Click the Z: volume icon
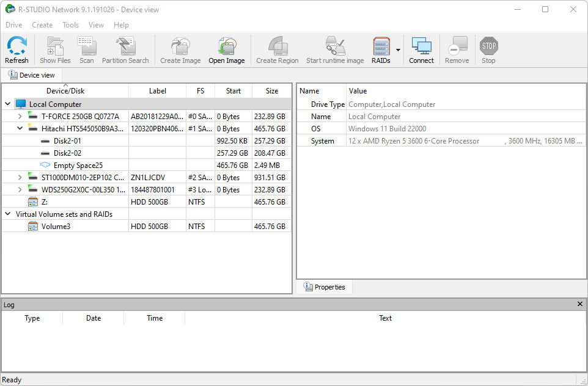The height and width of the screenshot is (386, 588). 32,202
